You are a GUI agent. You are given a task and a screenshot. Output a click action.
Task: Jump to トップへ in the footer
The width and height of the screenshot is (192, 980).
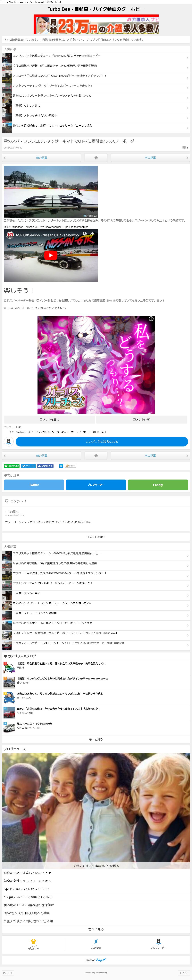click(184, 972)
